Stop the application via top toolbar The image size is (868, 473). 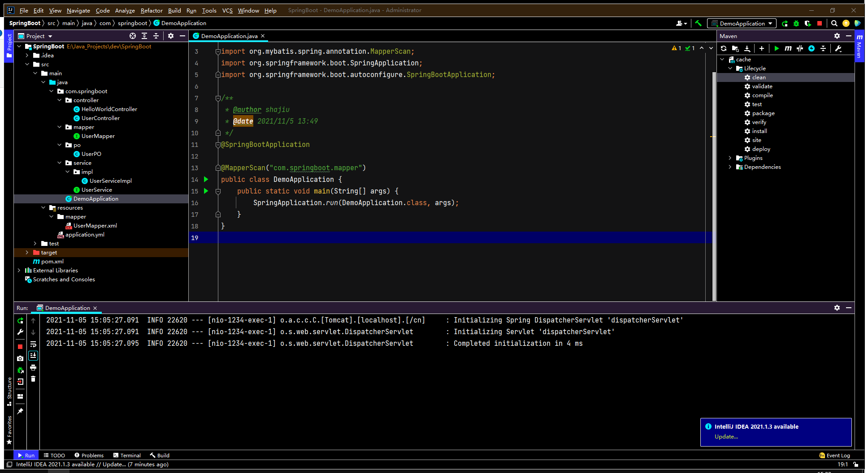click(x=820, y=23)
